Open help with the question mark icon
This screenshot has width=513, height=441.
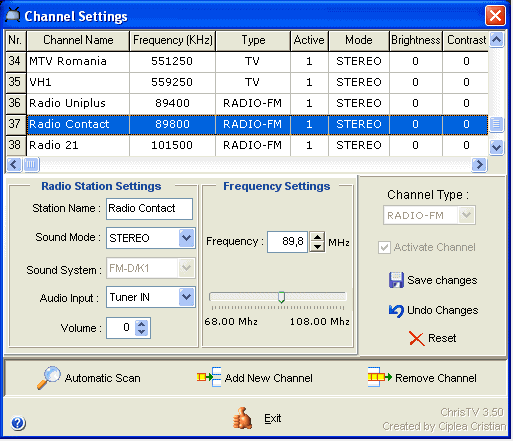[18, 423]
